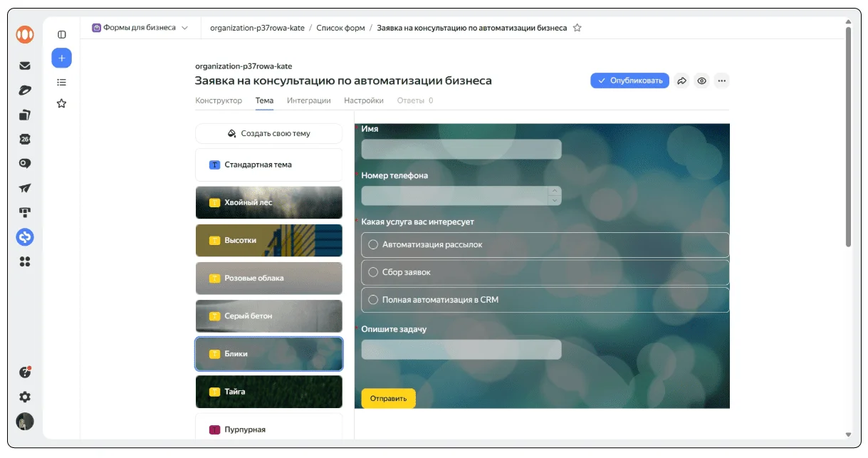Viewport: 868px width, 458px height.
Task: Click the form title breadcrumb link
Action: coord(471,28)
